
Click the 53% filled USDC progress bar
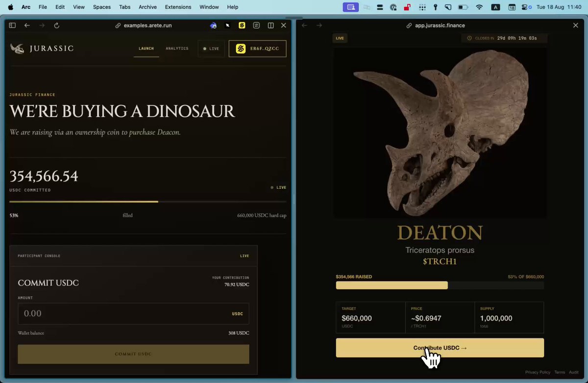148,202
